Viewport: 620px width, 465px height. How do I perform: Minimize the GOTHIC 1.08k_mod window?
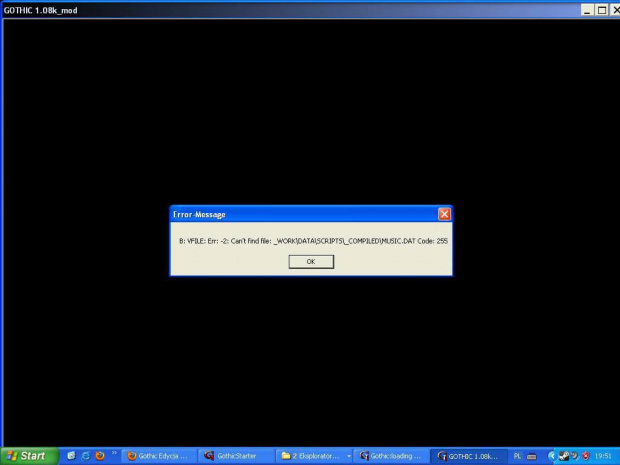587,10
